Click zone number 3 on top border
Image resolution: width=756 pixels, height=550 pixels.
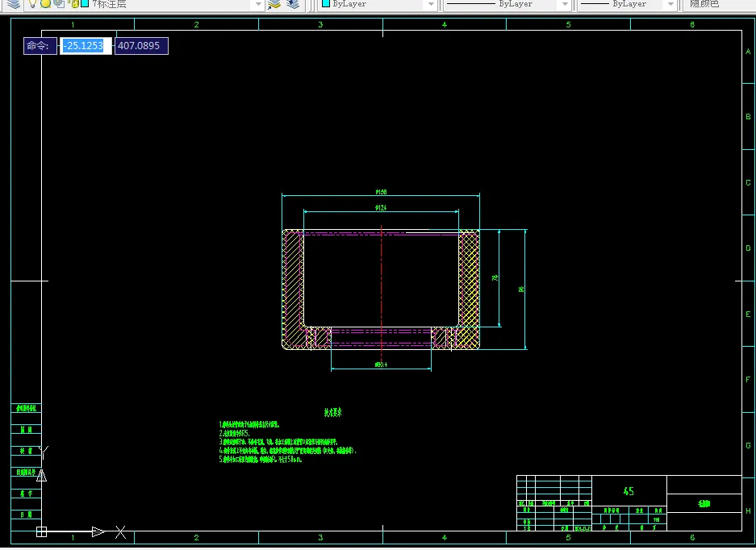(x=320, y=24)
